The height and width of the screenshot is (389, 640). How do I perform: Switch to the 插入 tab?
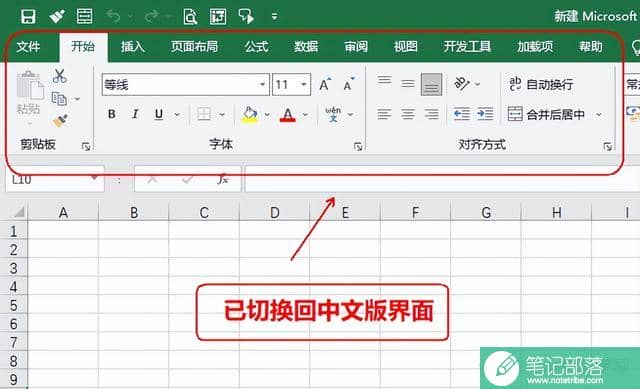click(133, 47)
